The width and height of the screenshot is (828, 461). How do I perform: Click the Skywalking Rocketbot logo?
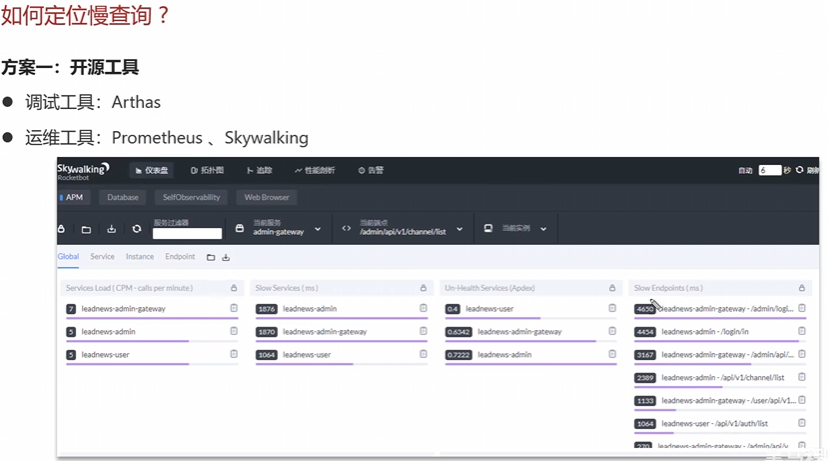83,171
